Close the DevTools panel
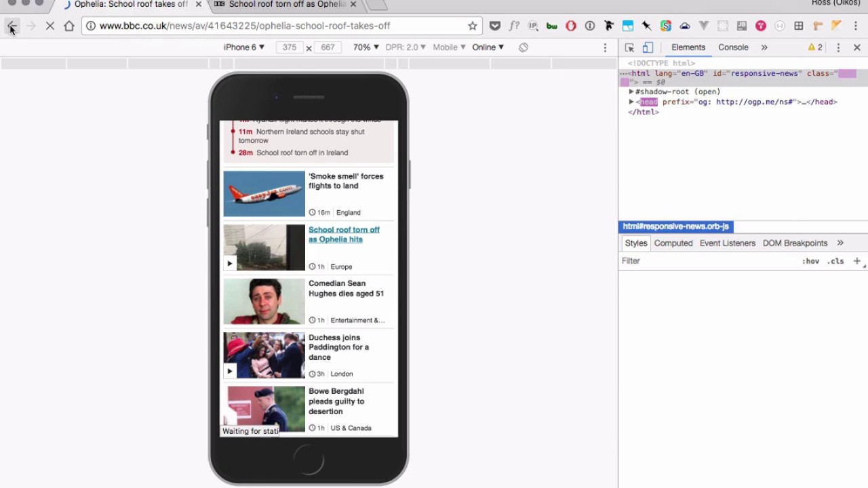This screenshot has height=488, width=868. (x=857, y=47)
